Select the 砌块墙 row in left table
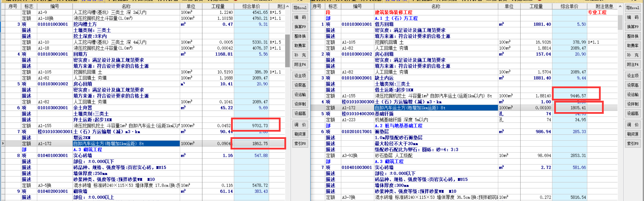644x201 pixels. coord(143,191)
